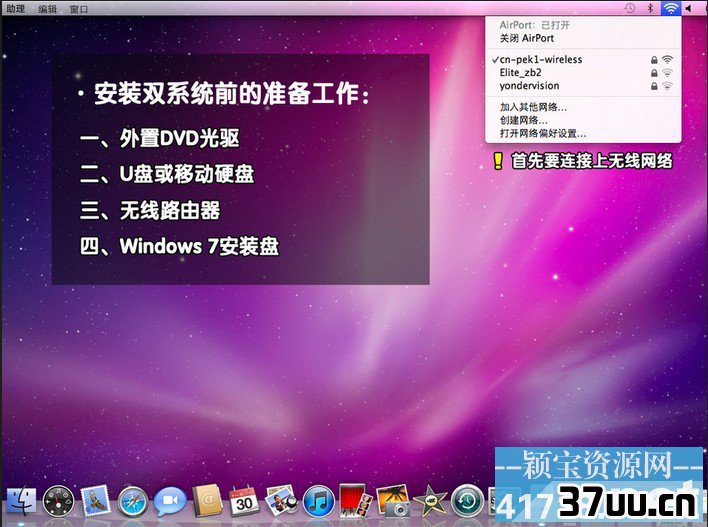Choose 加入其他网络... option
The image size is (708, 527).
[583, 107]
